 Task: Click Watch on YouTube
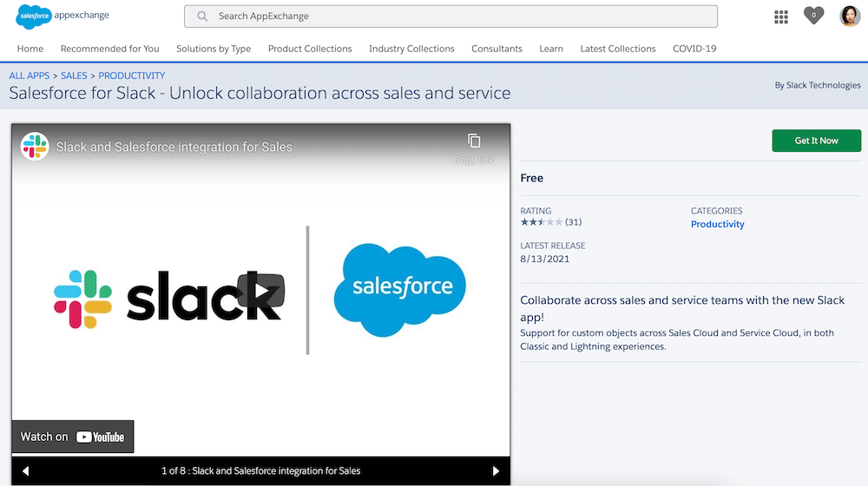click(x=73, y=437)
